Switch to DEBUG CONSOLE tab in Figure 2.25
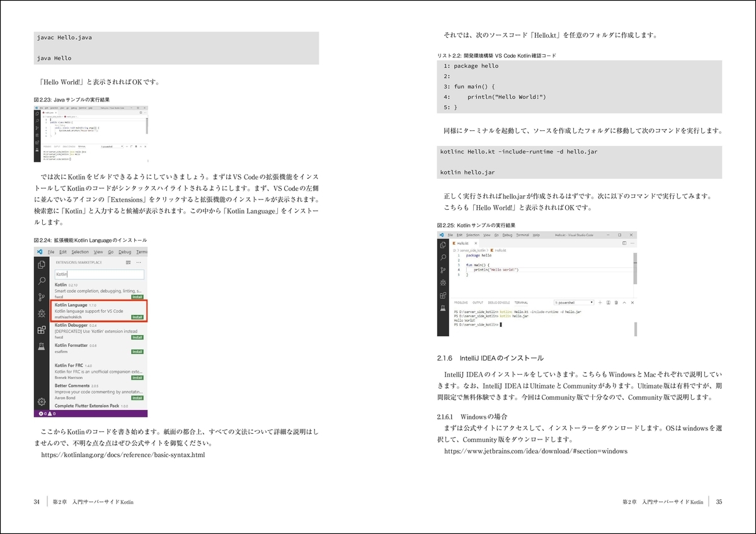 (499, 303)
